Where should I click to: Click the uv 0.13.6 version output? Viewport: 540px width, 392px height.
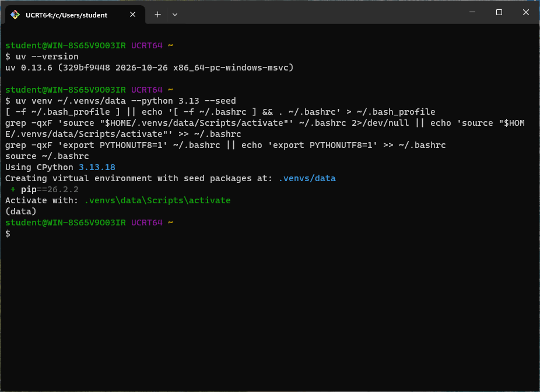(149, 68)
